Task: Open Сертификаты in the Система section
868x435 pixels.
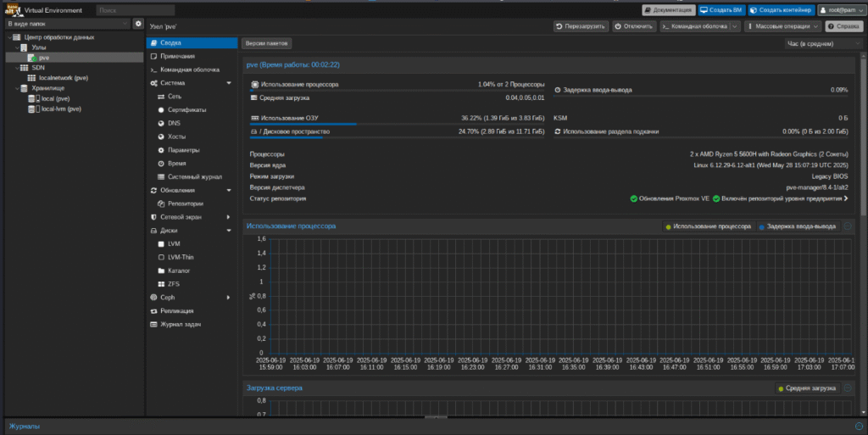Action: pyautogui.click(x=186, y=110)
